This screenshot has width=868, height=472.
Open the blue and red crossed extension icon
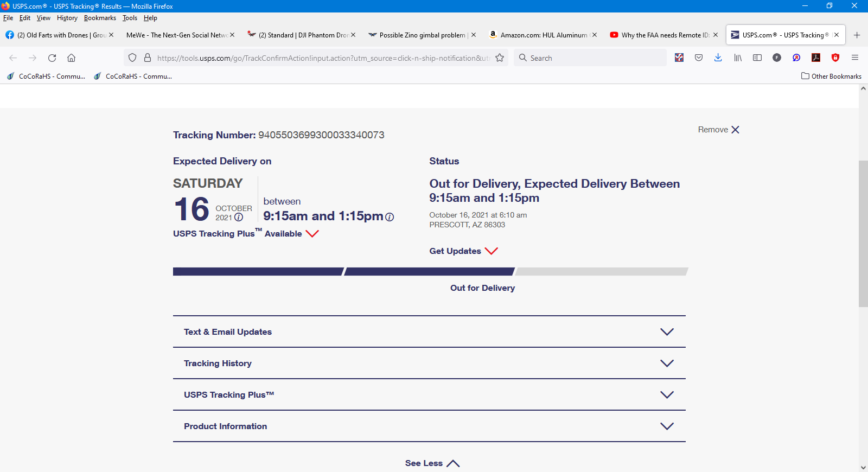tap(679, 58)
